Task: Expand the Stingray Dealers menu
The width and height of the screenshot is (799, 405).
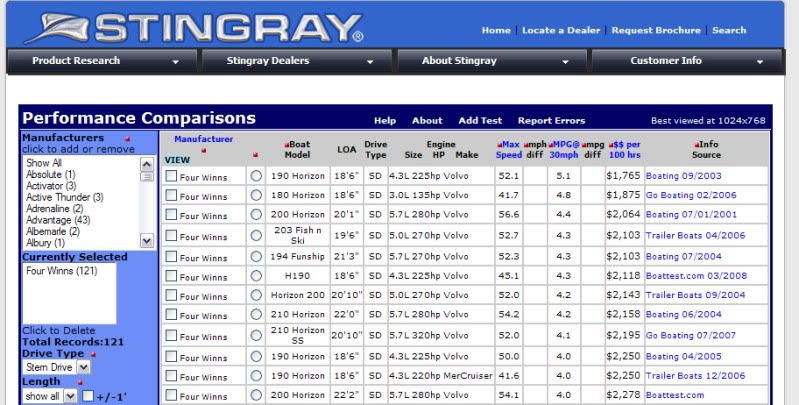Action: 297,61
